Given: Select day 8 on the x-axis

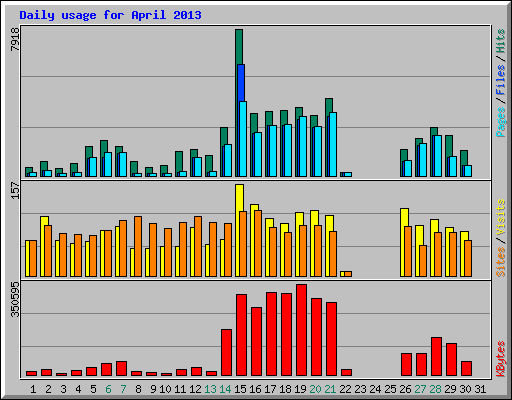Looking at the screenshot, I should (x=138, y=389).
